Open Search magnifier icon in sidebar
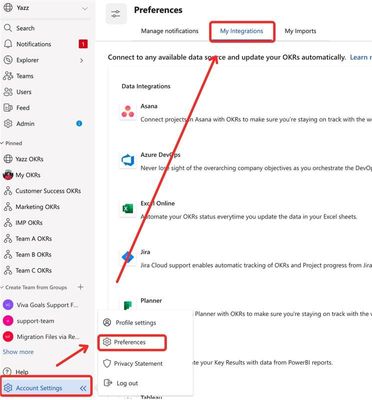Screen dimensions: 372x400 pyautogui.click(x=8, y=28)
